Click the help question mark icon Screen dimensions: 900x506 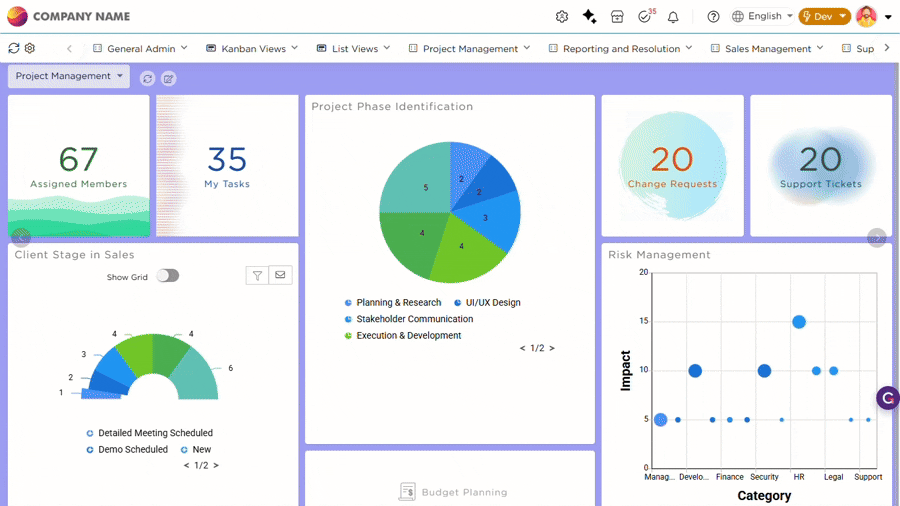[x=713, y=17]
